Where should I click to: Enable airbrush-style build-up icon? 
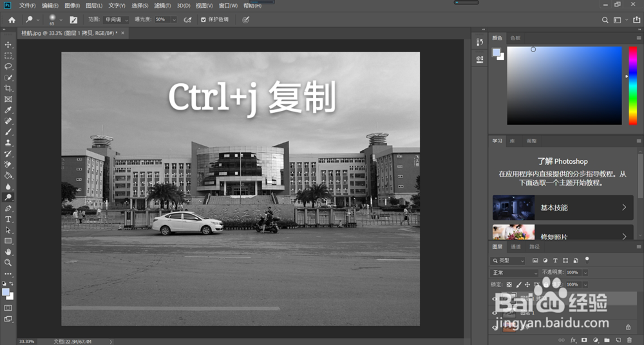click(x=187, y=20)
